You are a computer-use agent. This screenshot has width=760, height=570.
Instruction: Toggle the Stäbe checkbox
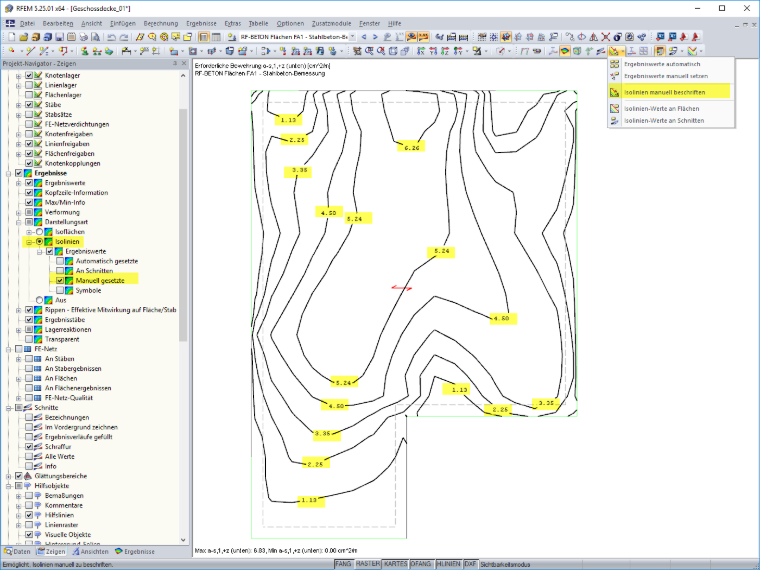pyautogui.click(x=29, y=104)
